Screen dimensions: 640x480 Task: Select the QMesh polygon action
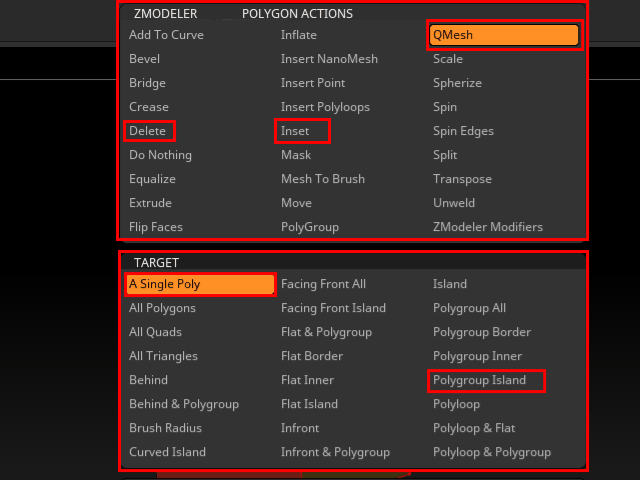504,35
